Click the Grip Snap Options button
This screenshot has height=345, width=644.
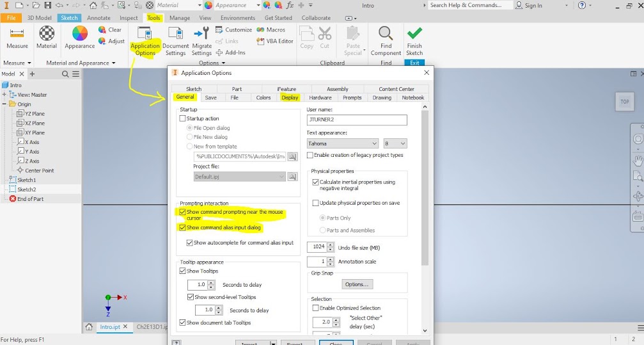pos(357,284)
